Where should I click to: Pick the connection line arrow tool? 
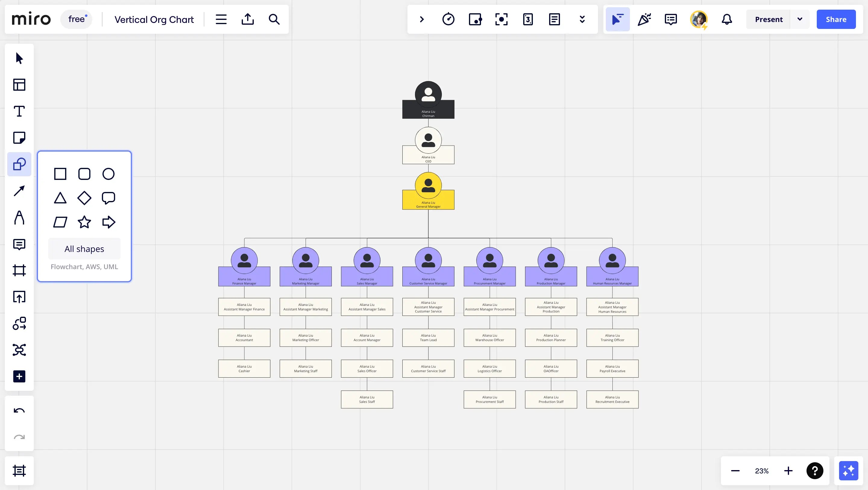pyautogui.click(x=19, y=191)
